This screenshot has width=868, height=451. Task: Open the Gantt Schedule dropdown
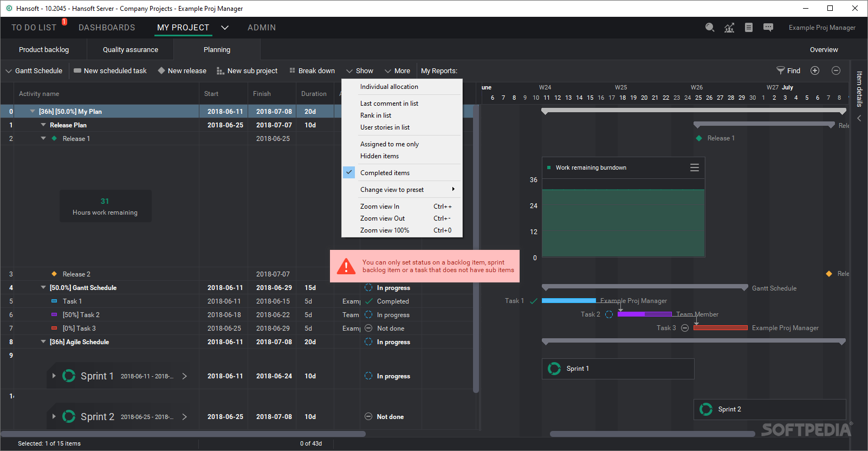click(34, 71)
